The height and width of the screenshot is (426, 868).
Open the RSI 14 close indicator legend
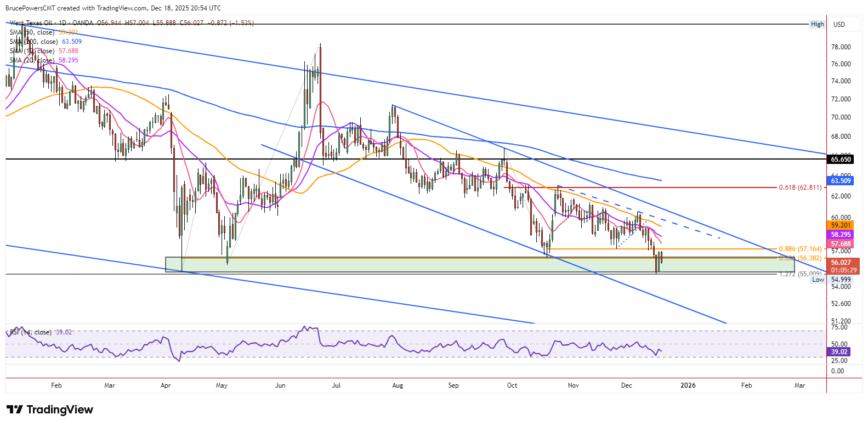click(31, 332)
